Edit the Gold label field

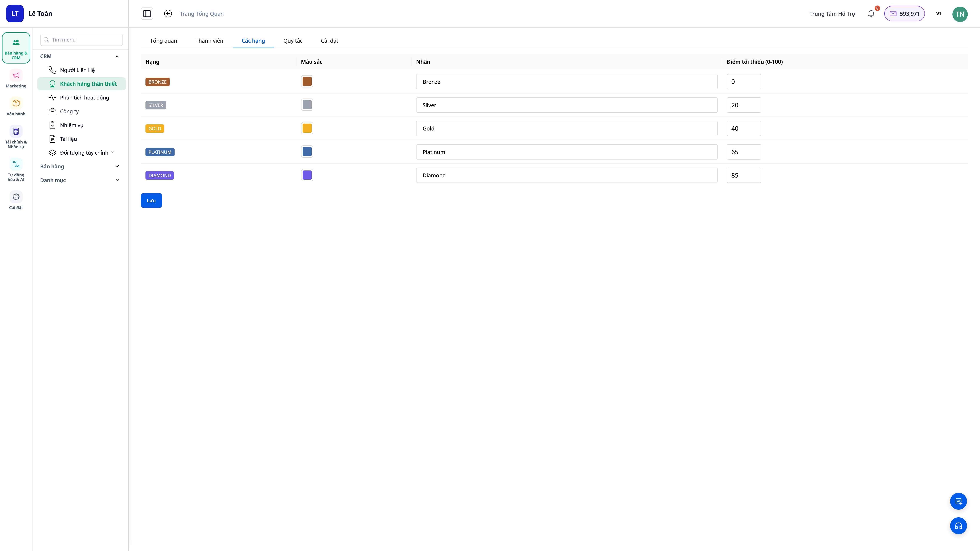pyautogui.click(x=567, y=129)
